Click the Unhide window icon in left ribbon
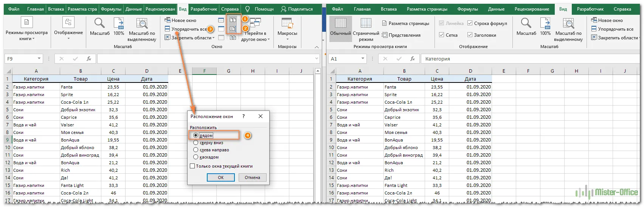 (x=221, y=37)
